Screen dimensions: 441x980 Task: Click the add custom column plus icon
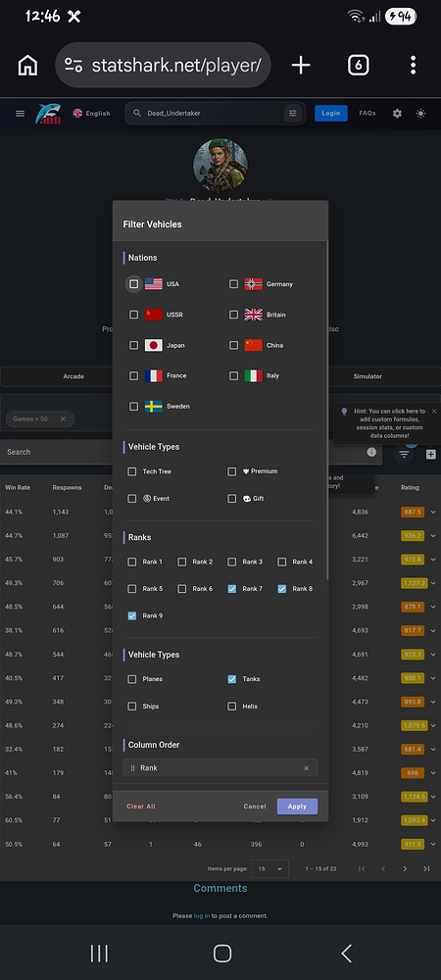[431, 455]
